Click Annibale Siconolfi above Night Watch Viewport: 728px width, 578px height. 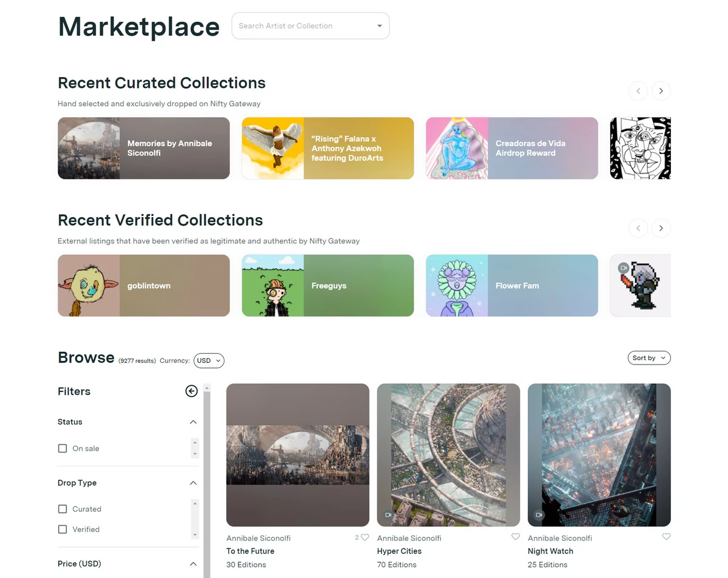560,538
